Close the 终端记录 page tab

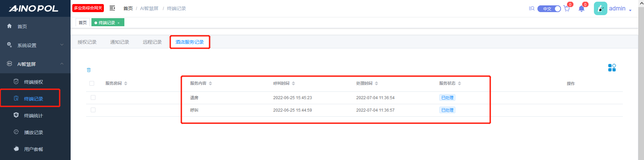point(118,23)
